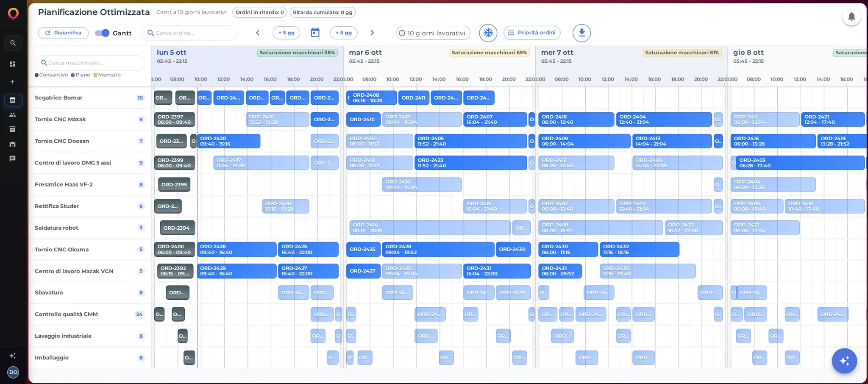This screenshot has width=868, height=384.
Task: Open the floating AI assistant button
Action: [x=844, y=361]
